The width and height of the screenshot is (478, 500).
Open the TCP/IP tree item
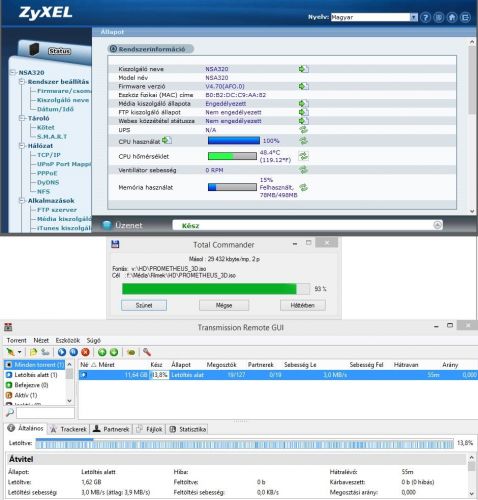pyautogui.click(x=49, y=155)
